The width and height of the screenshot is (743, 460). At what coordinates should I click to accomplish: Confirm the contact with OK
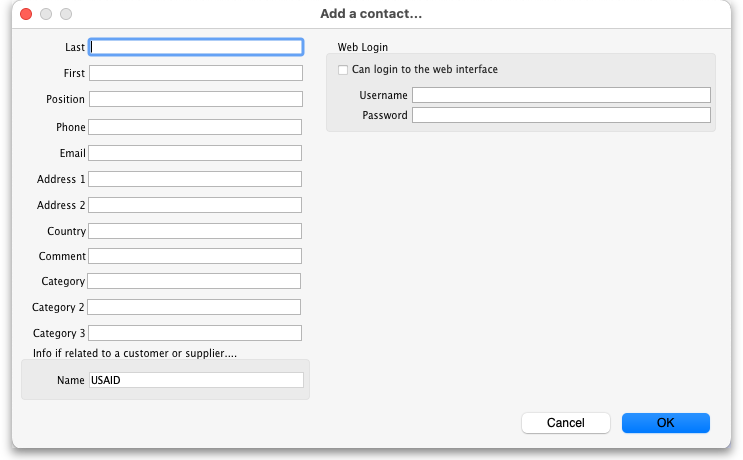(665, 423)
